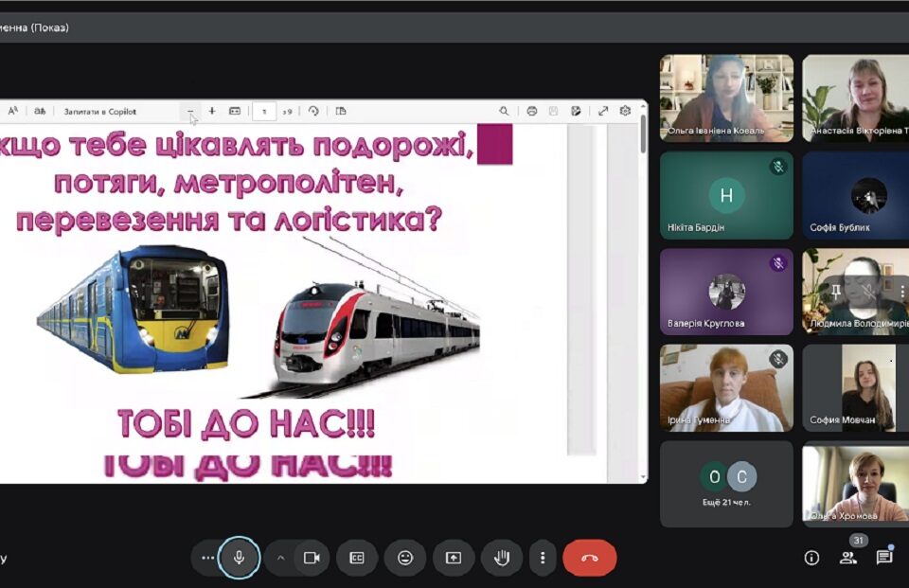Click 'Запитати в Copilot' in PDF toolbar
909x588 pixels.
point(99,111)
